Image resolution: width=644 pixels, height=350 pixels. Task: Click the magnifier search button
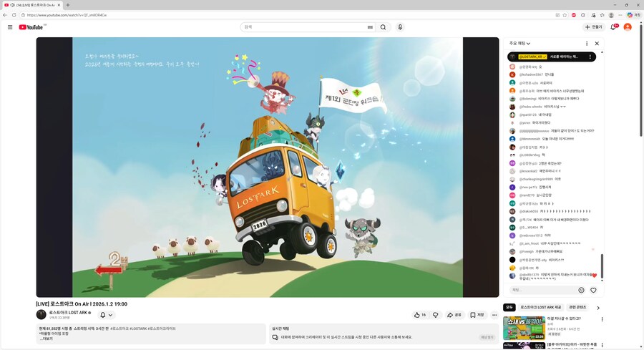click(x=383, y=27)
